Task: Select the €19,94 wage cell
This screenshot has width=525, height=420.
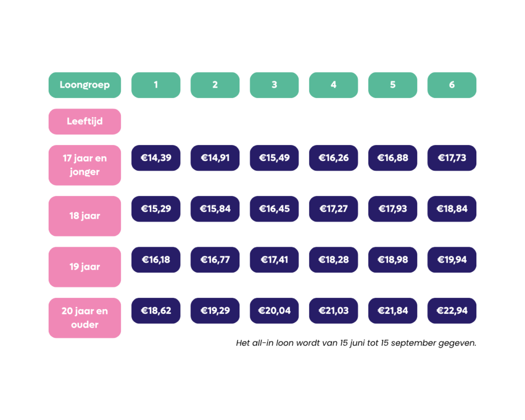Action: 452,259
